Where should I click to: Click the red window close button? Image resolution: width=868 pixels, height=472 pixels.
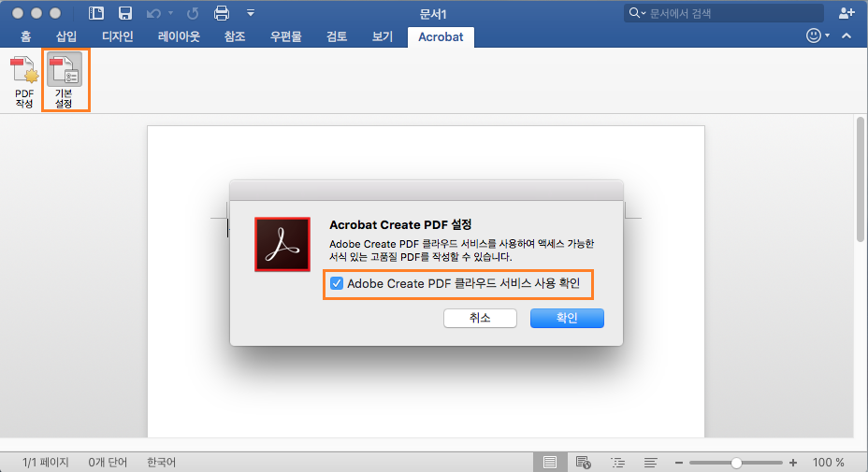point(18,13)
